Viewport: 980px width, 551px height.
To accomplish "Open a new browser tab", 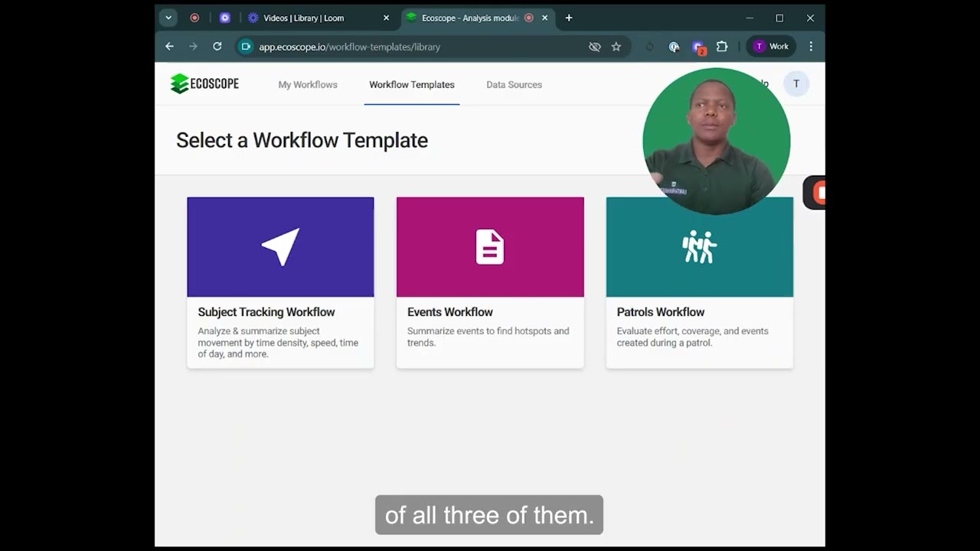I will click(569, 18).
